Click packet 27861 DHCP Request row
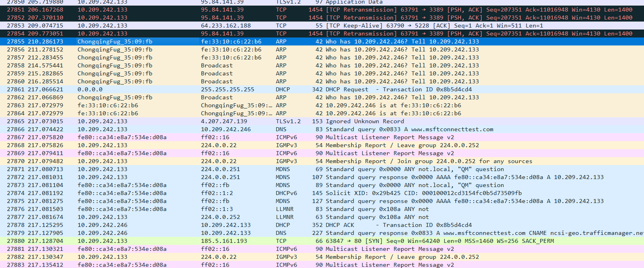The width and height of the screenshot is (644, 268). click(320, 89)
